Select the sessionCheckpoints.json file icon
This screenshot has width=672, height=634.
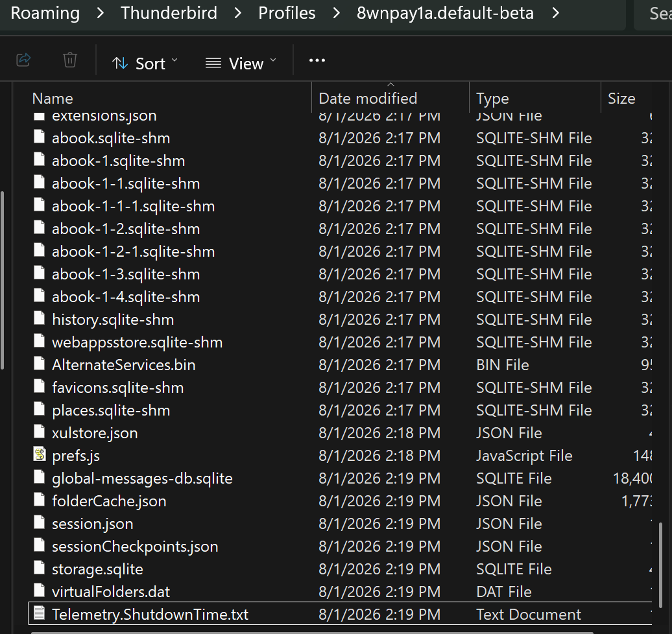(40, 546)
